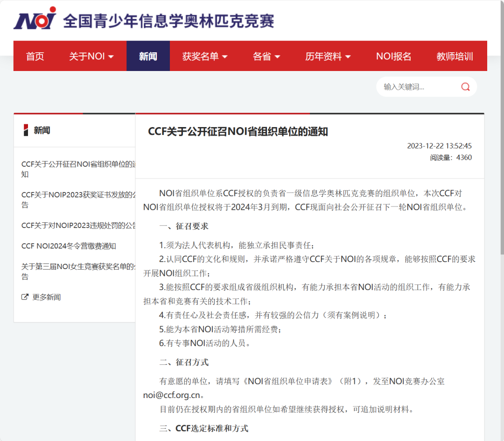Open sidebar link CCF关于NOIP2023获奖证书发放的公告
This screenshot has height=441, width=504.
[78, 200]
